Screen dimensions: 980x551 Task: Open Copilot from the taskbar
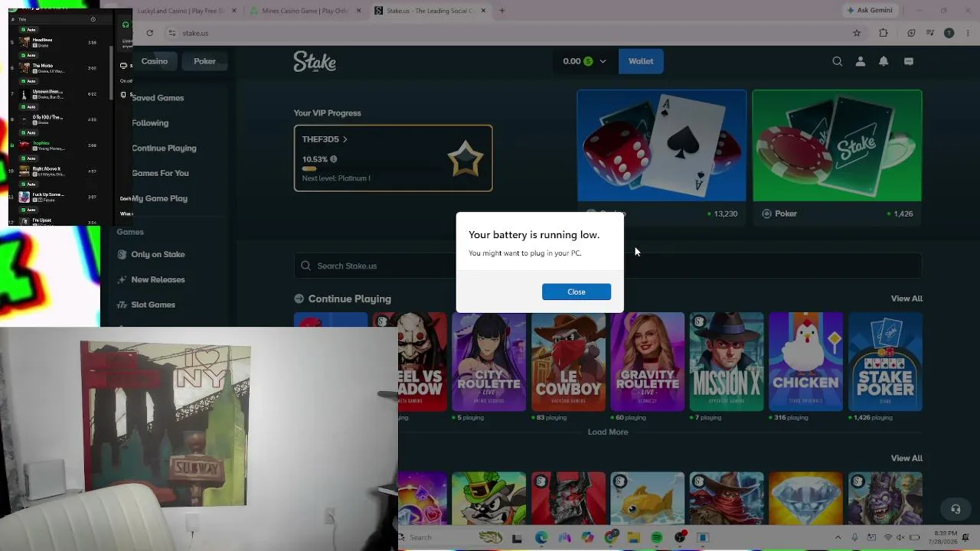point(587,538)
